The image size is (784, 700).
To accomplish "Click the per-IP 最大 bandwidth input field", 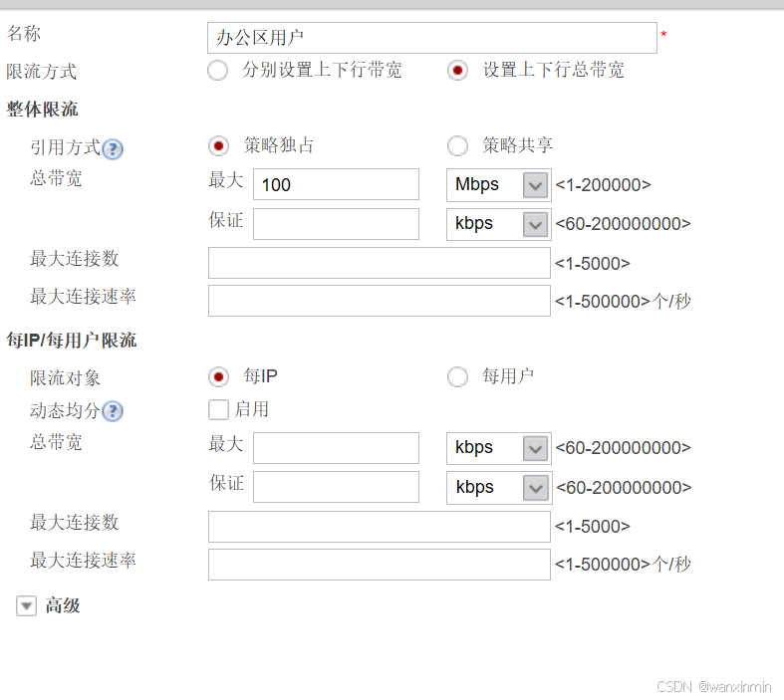I will 336,448.
